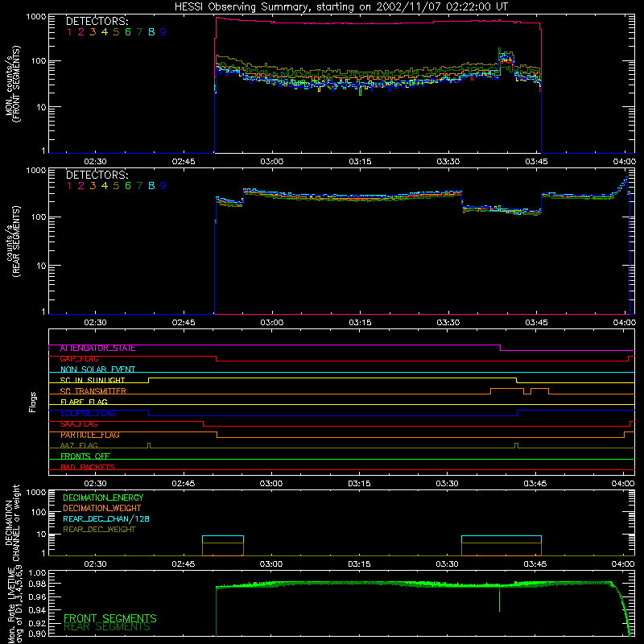Click 03:30 time label under Flags plot
The height and width of the screenshot is (644, 644).
448,484
